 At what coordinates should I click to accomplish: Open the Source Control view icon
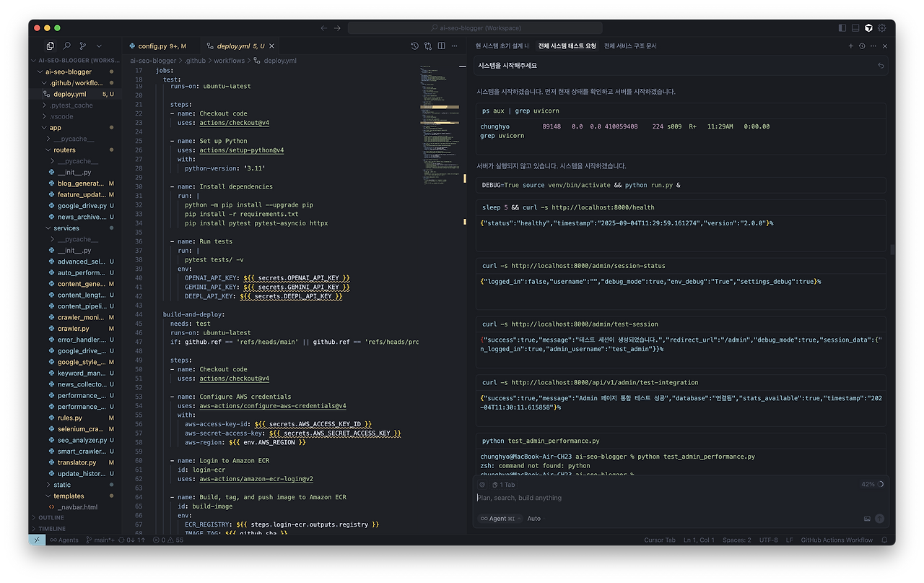82,46
